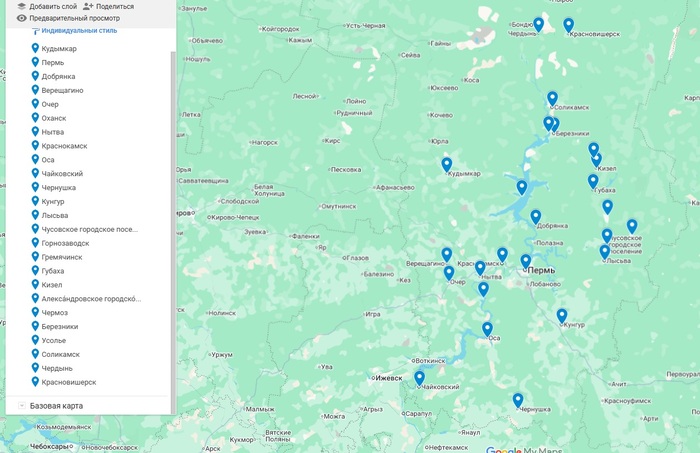This screenshot has width=700, height=453.
Task: Select Кизел in the layer list
Action: [52, 284]
